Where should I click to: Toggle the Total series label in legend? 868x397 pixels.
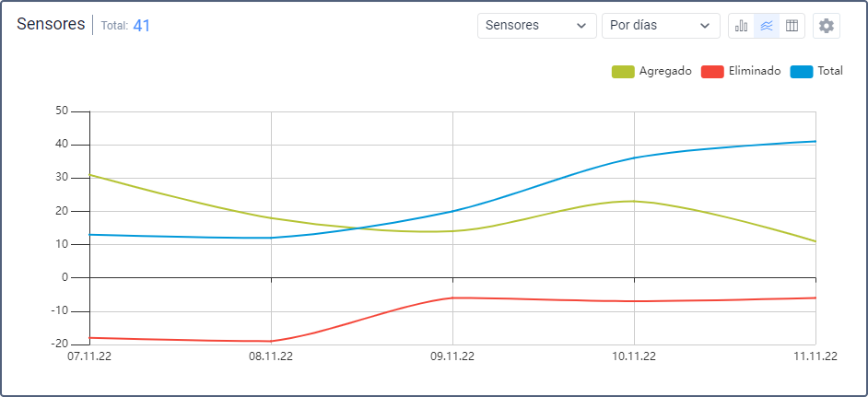click(829, 71)
